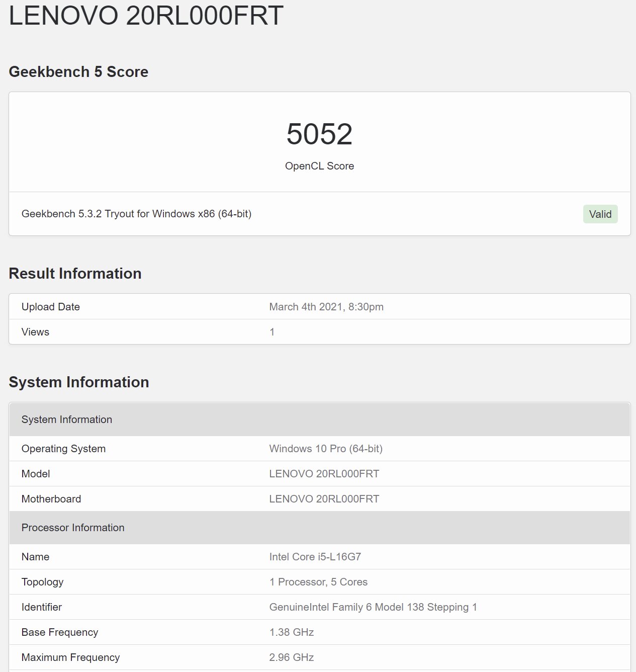The image size is (636, 672).
Task: Click the OpenCL Score label
Action: [x=319, y=166]
